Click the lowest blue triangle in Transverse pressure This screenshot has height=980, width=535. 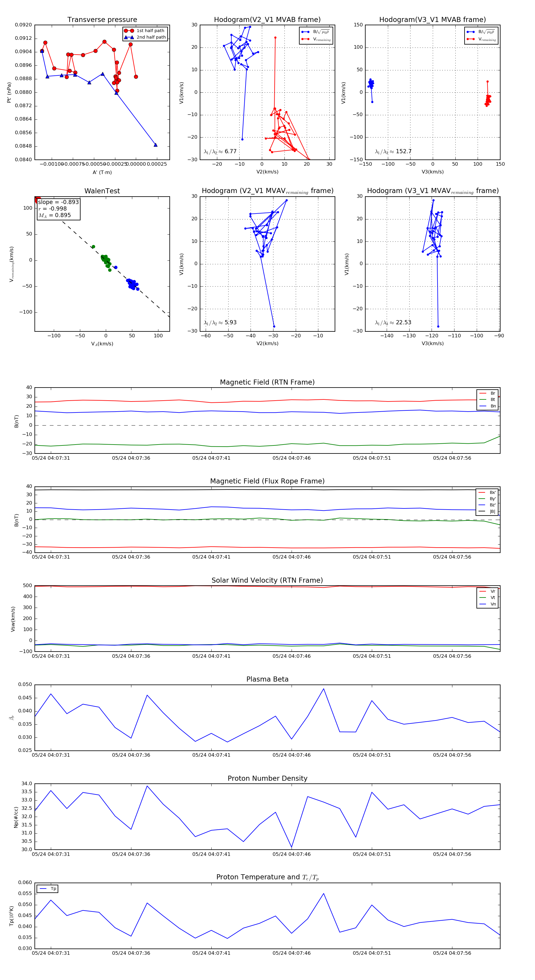click(155, 145)
